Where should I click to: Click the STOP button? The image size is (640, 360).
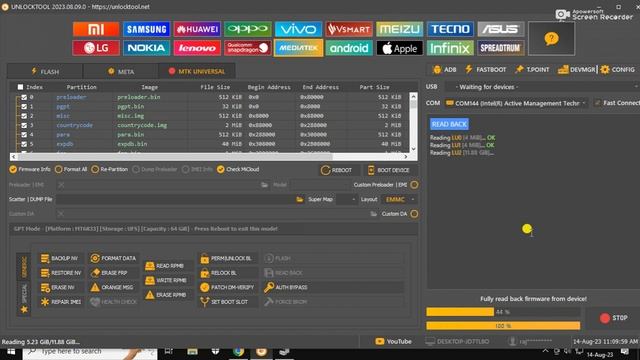pos(614,318)
